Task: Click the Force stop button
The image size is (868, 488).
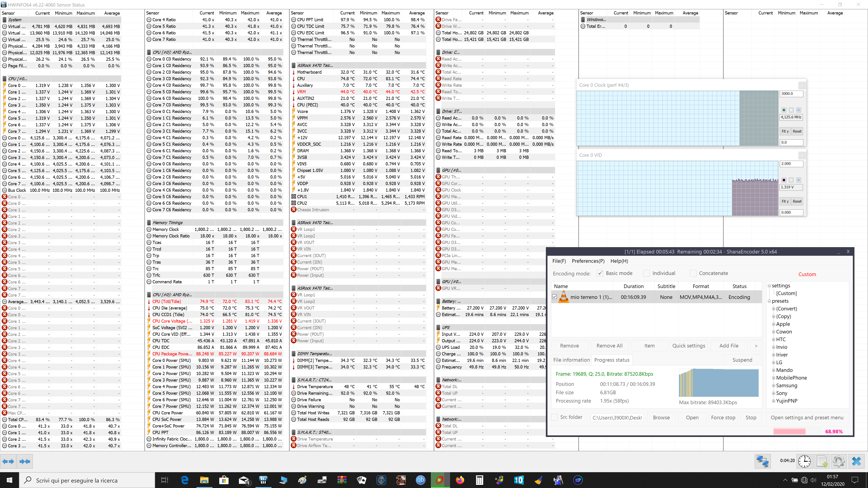Action: pos(723,418)
